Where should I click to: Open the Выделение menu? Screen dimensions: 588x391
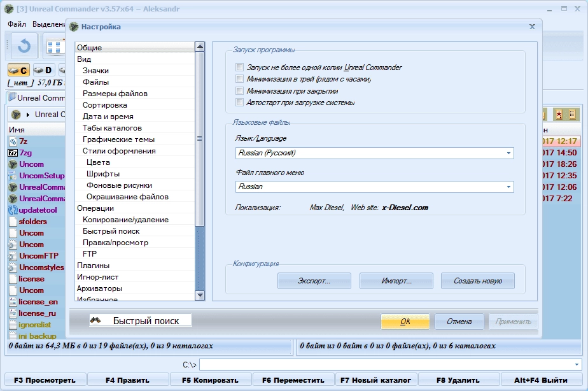click(48, 24)
